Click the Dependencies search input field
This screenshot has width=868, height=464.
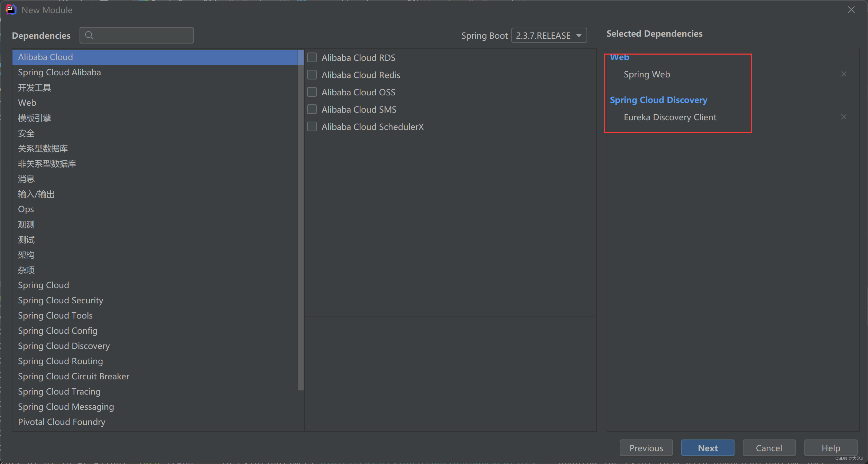point(137,35)
